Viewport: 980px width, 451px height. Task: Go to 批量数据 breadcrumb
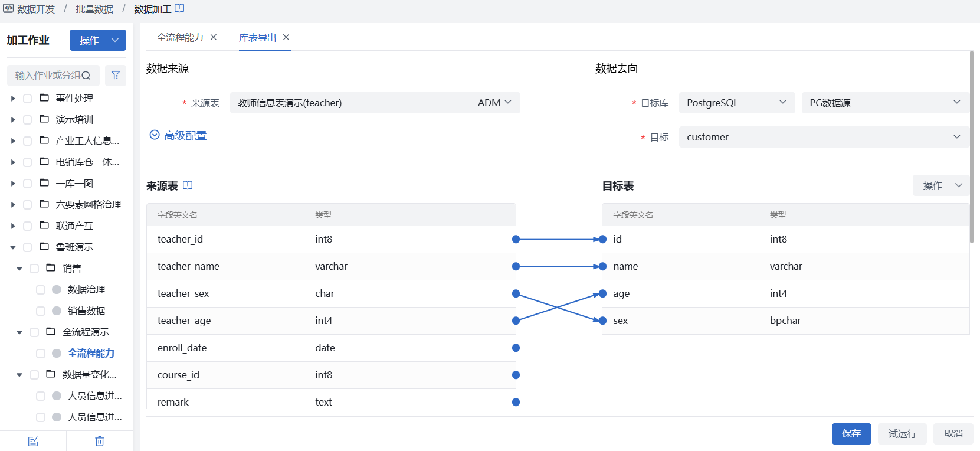[94, 9]
